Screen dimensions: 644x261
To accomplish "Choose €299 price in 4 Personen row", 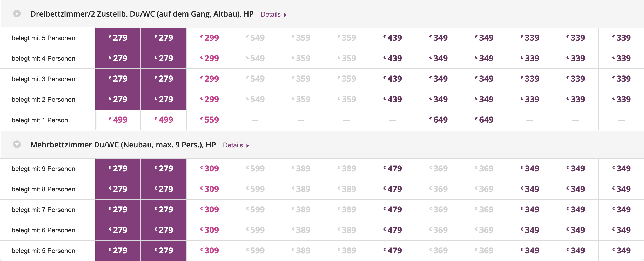I will (210, 58).
